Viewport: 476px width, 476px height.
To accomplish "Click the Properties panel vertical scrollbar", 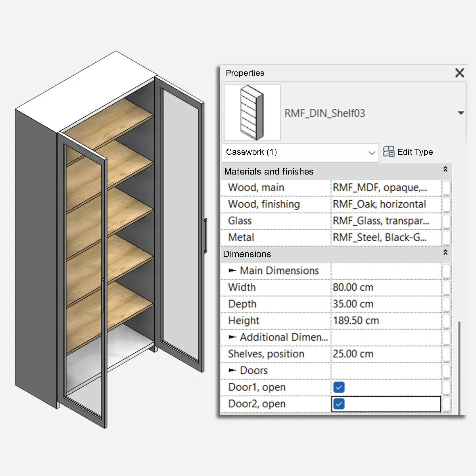I will (x=459, y=365).
